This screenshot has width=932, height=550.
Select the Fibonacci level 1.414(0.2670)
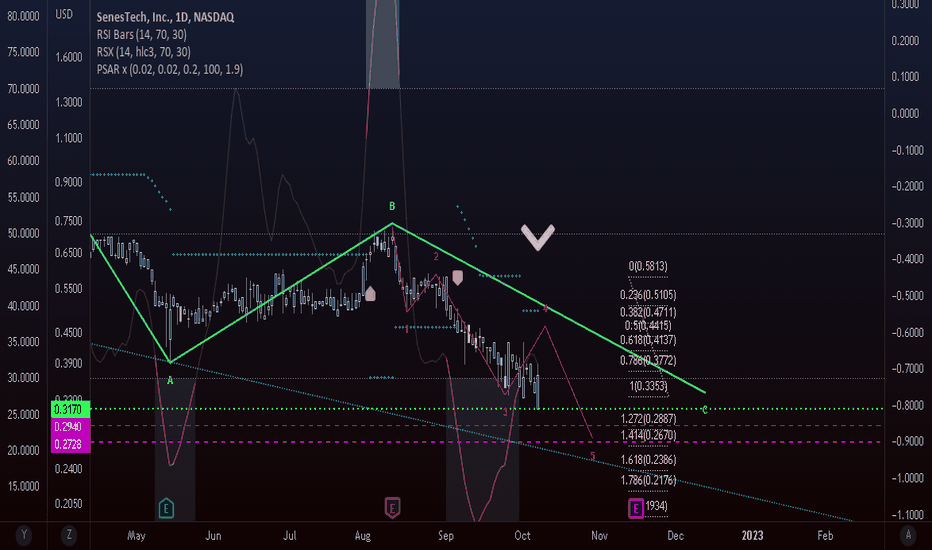[648, 435]
